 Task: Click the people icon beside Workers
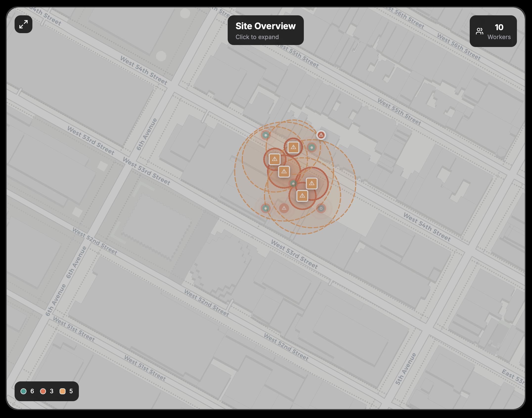coord(479,31)
